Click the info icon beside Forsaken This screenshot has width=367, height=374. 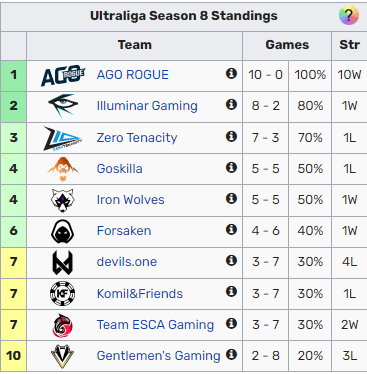[231, 229]
